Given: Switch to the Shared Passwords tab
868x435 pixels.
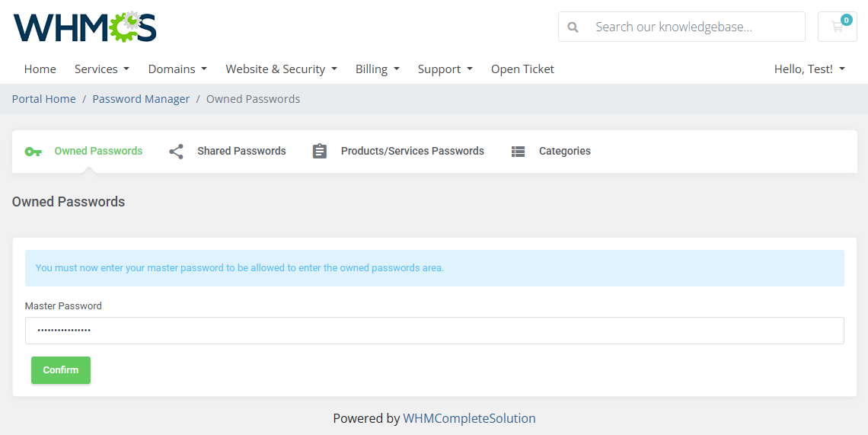Looking at the screenshot, I should [241, 152].
